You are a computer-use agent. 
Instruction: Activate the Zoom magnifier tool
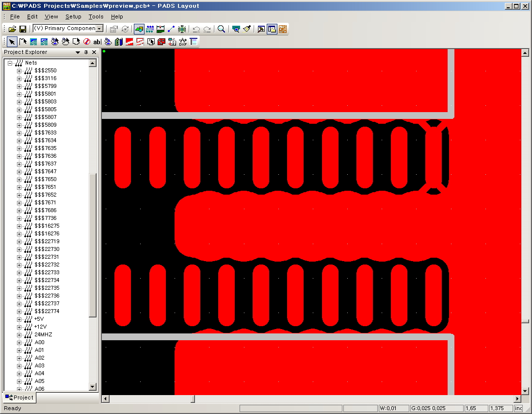coord(221,29)
